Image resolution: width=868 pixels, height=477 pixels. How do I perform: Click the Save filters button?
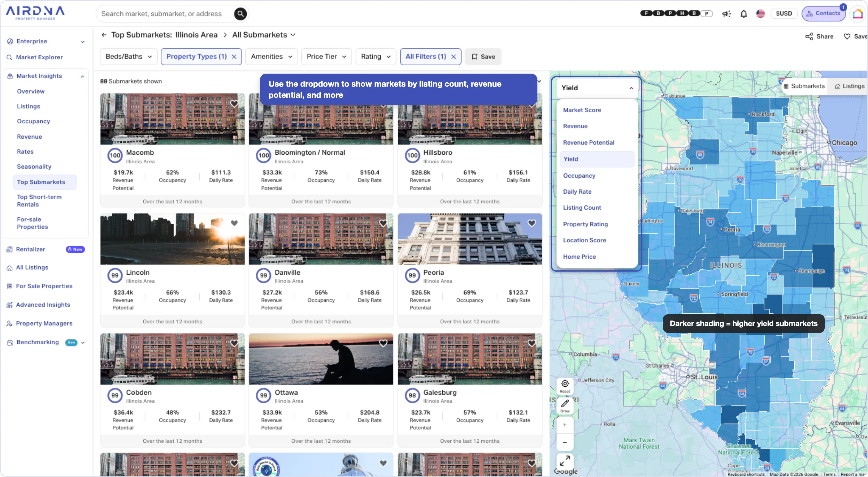[483, 57]
